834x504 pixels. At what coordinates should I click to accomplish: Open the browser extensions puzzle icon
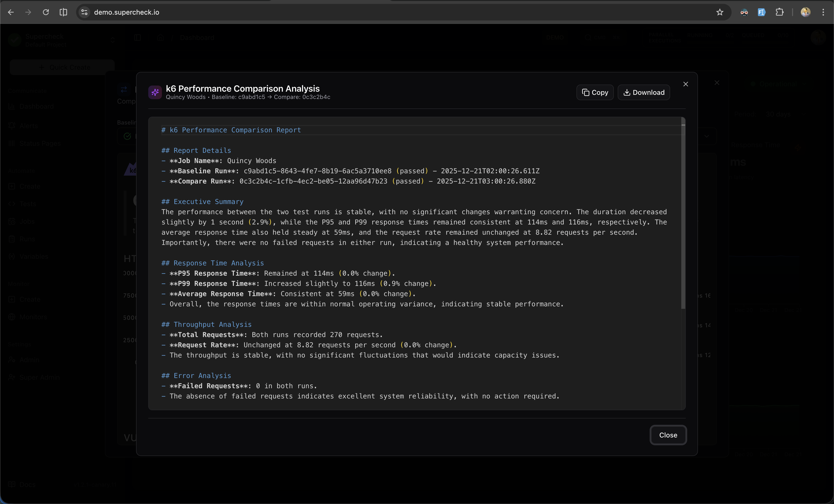coord(780,12)
